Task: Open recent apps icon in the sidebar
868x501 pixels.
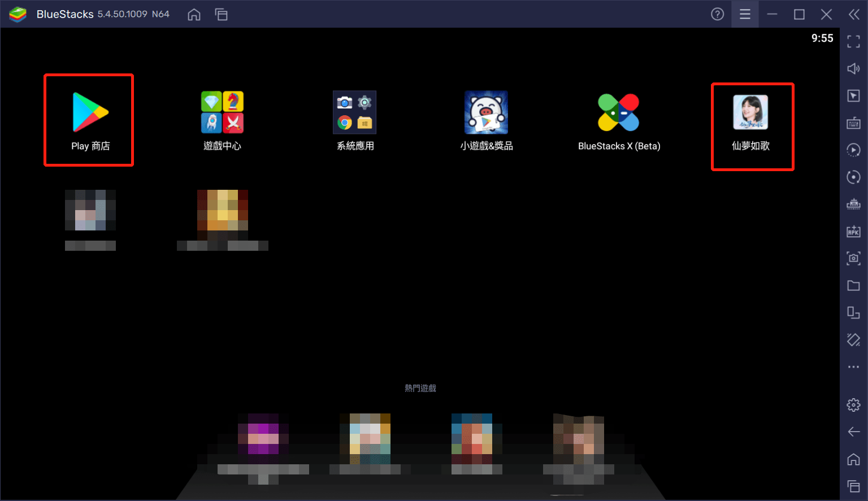Action: pos(853,486)
